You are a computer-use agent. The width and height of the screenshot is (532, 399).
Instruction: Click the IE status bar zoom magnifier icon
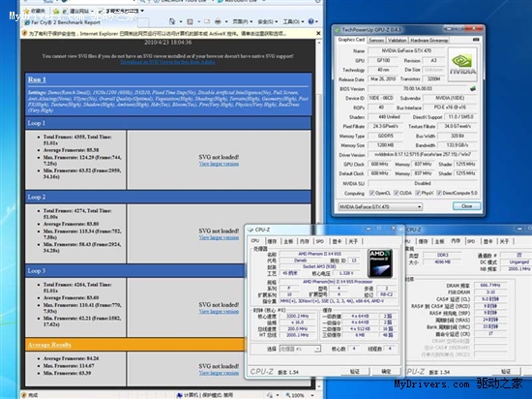[287, 395]
